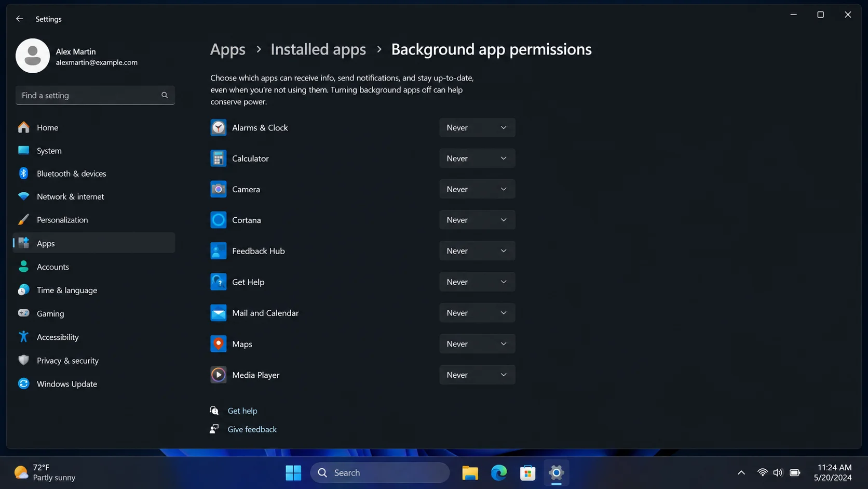
Task: Click the Background app permissions heading
Action: pos(491,49)
